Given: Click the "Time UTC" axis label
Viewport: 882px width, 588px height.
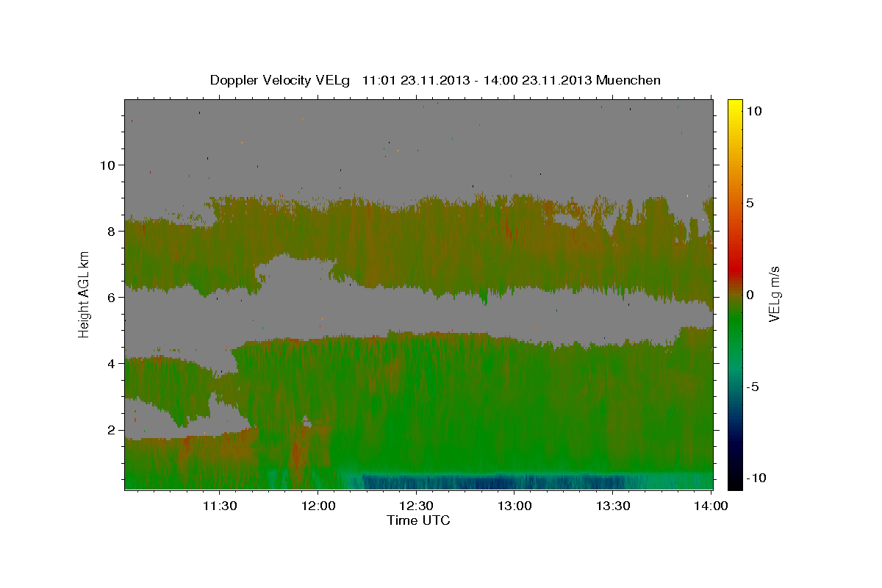Looking at the screenshot, I should coord(418,520).
